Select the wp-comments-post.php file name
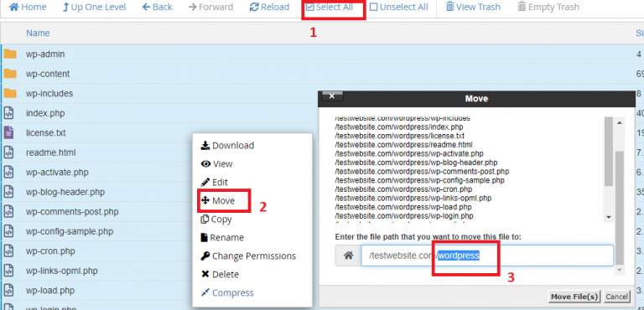This screenshot has width=644, height=310. point(72,211)
